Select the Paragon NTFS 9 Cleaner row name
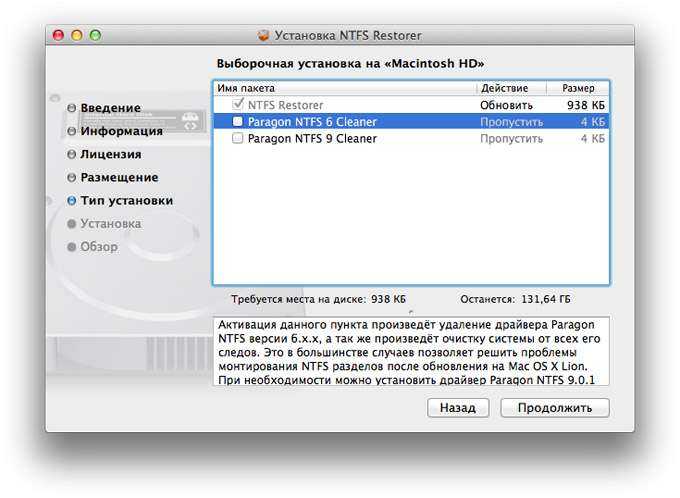 coord(312,139)
